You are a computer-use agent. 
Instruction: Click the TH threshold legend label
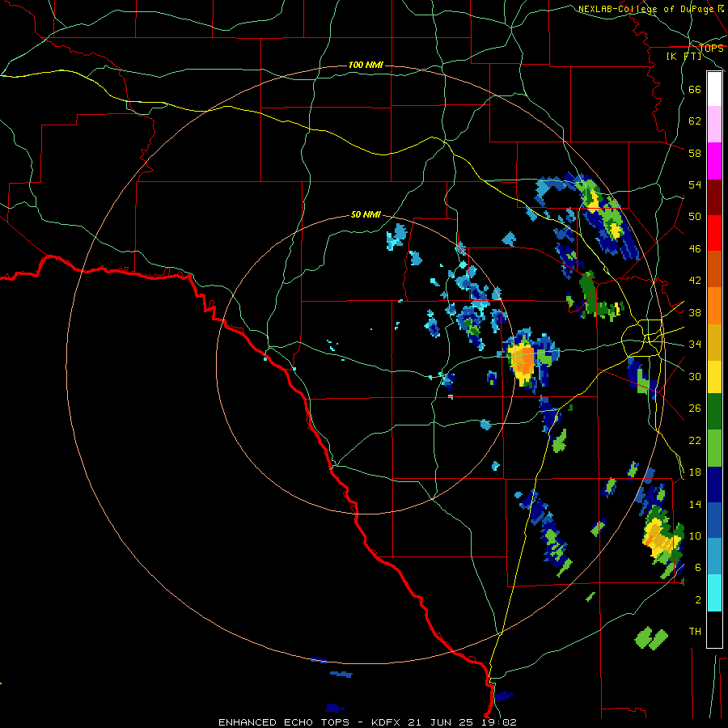coord(695,632)
